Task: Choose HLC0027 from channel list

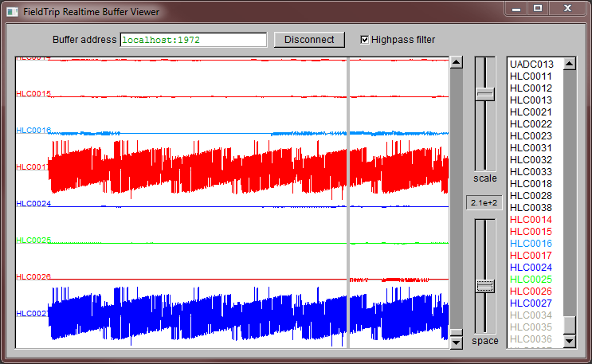Action: 531,303
